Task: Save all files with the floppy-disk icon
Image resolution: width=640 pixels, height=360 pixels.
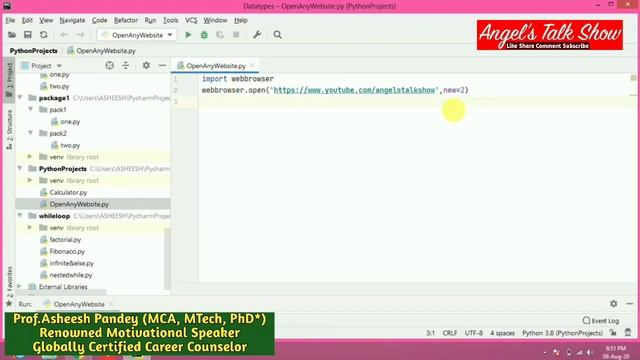Action: pos(27,35)
